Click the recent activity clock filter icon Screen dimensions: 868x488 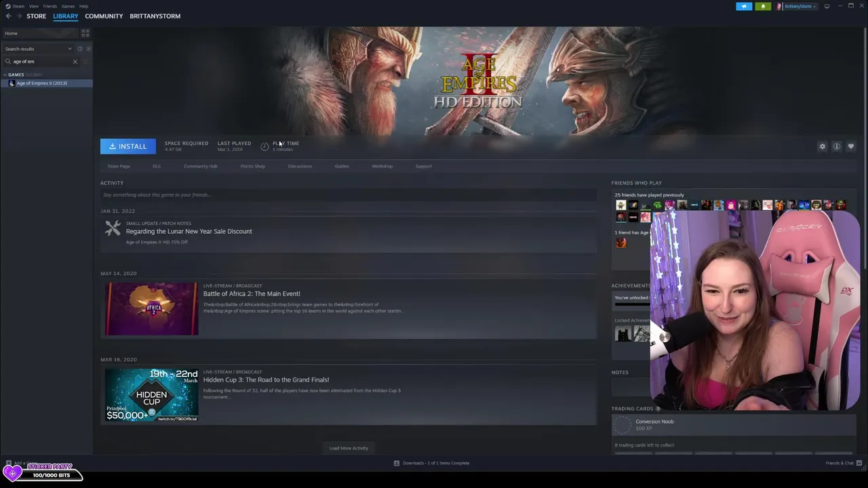point(79,49)
